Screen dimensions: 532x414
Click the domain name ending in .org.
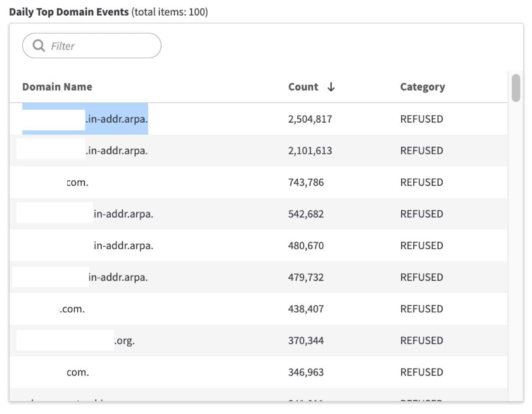[x=124, y=341]
